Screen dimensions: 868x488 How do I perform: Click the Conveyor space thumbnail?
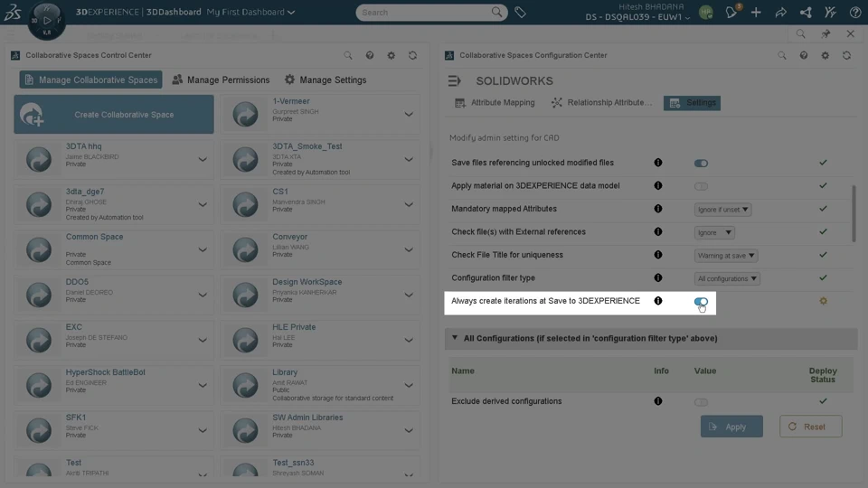(x=245, y=249)
